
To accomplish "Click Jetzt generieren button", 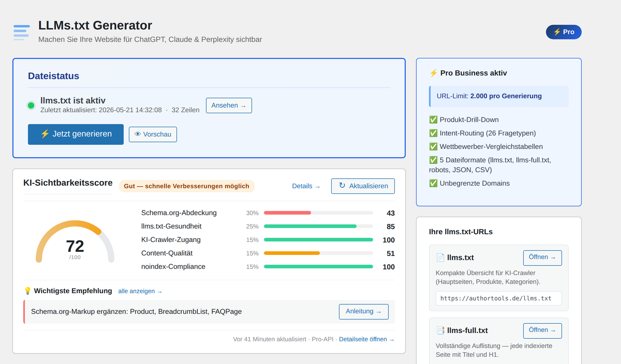I will [x=76, y=134].
